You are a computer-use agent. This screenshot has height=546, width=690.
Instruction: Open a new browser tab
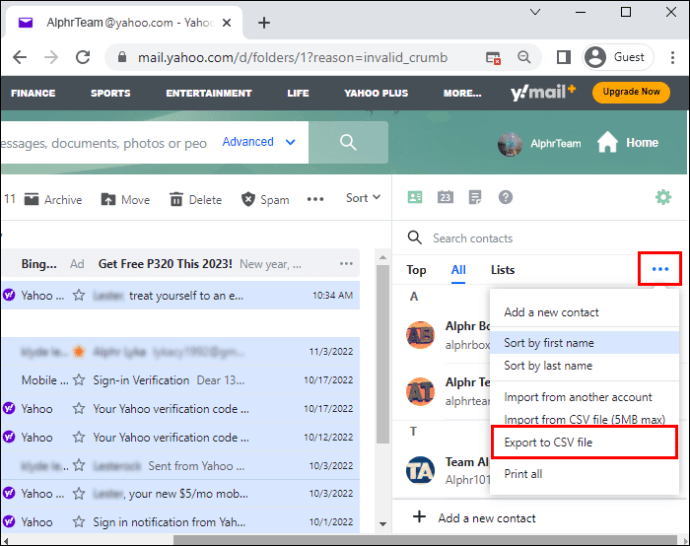(x=264, y=22)
